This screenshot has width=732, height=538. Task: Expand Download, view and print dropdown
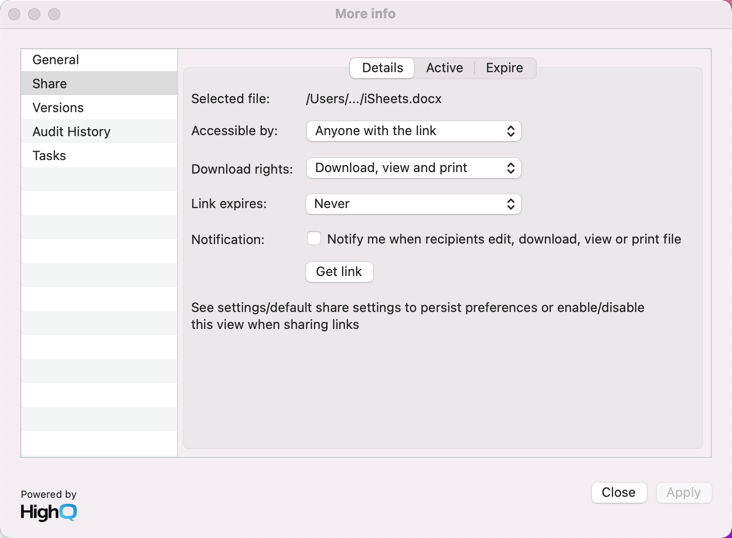[x=414, y=168]
